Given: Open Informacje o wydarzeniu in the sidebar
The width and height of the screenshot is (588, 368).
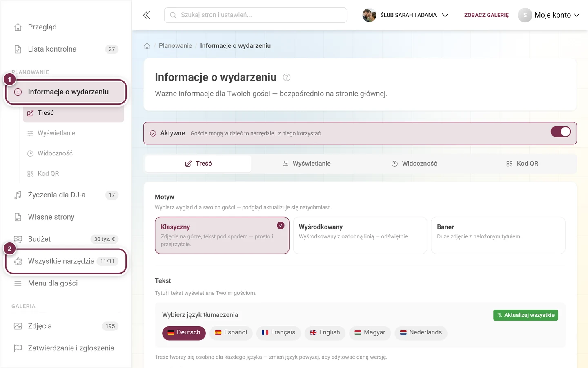Looking at the screenshot, I should [66, 92].
